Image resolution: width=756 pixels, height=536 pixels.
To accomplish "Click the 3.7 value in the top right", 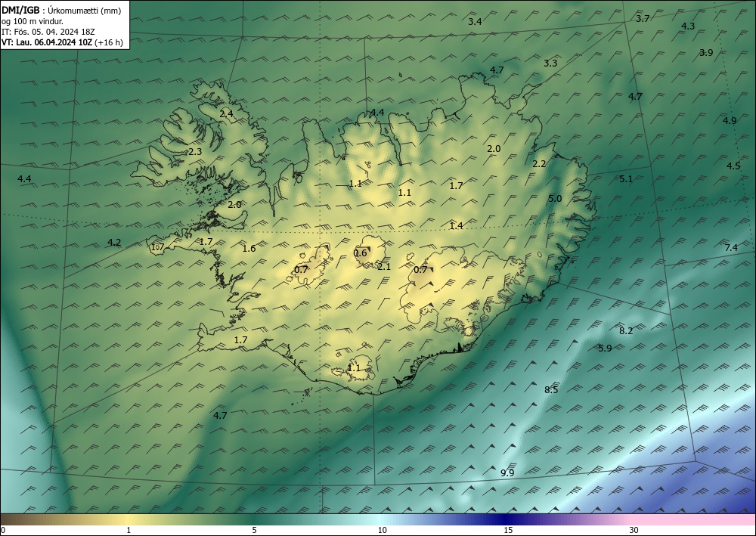I will (x=643, y=19).
